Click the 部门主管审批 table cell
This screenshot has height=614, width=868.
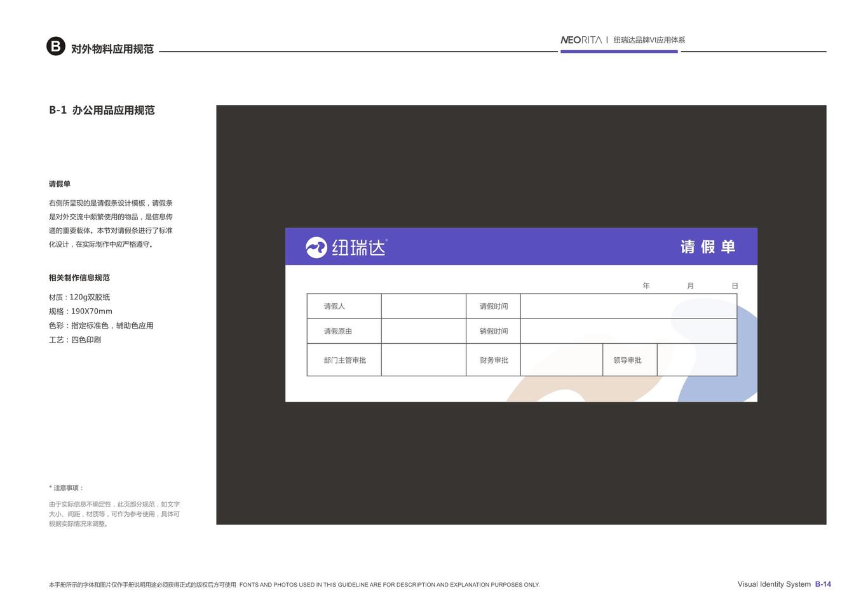(344, 360)
